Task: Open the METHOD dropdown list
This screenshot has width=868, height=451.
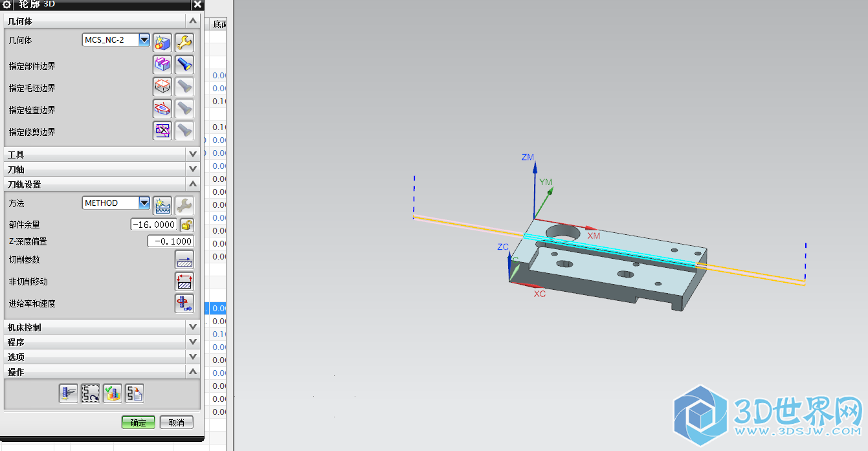Action: click(x=144, y=203)
